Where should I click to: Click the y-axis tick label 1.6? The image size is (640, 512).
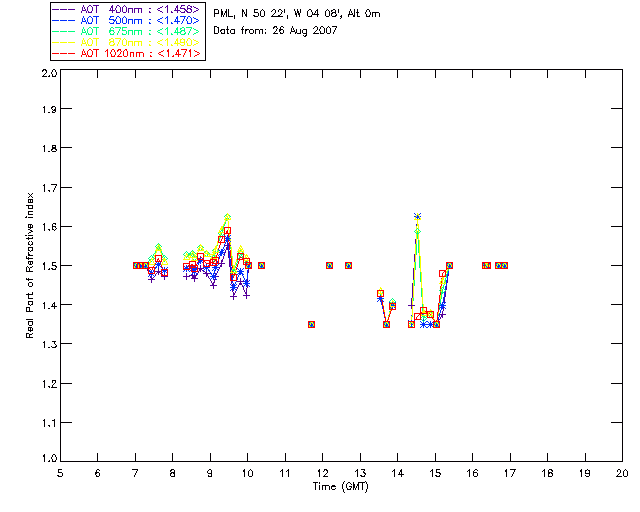tap(49, 227)
